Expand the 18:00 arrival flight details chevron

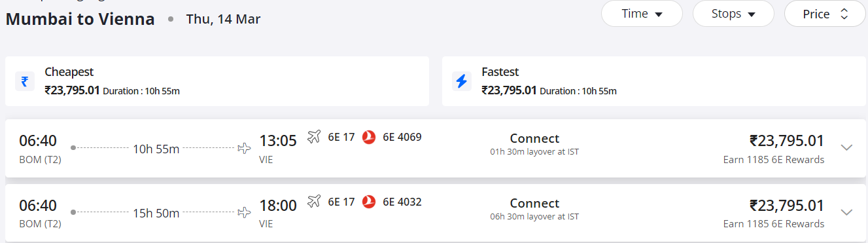click(846, 212)
